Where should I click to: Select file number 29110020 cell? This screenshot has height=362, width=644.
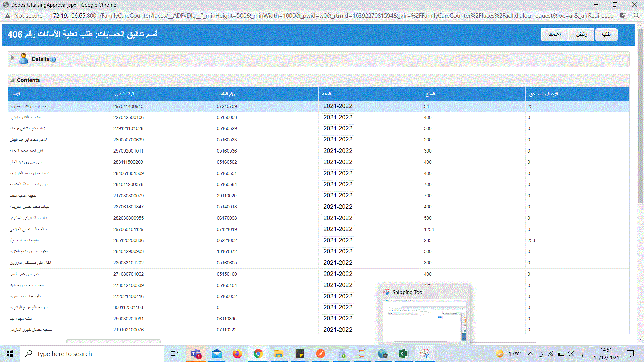click(267, 196)
